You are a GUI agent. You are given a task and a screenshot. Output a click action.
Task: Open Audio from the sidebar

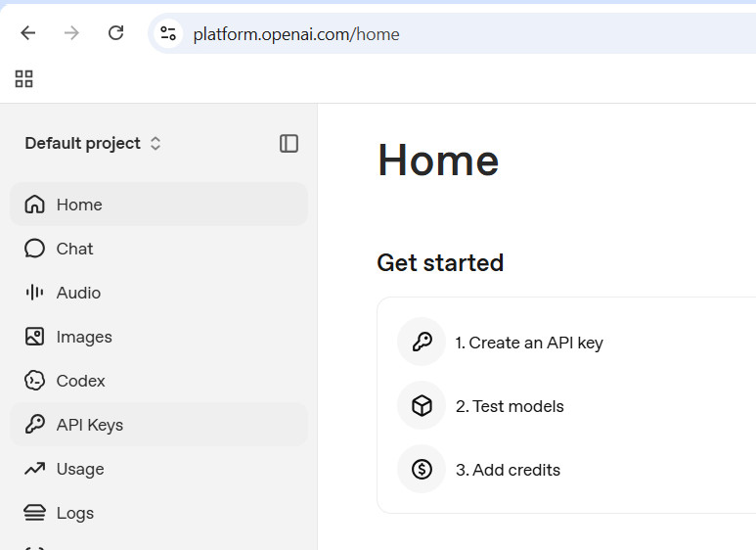[158, 293]
